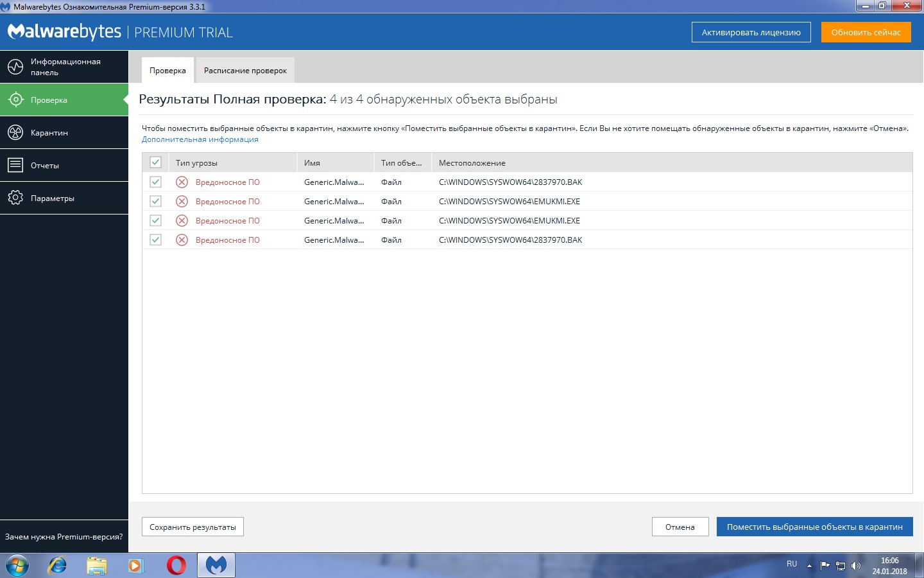Open Windows Explorer folder icon on taskbar

(97, 566)
